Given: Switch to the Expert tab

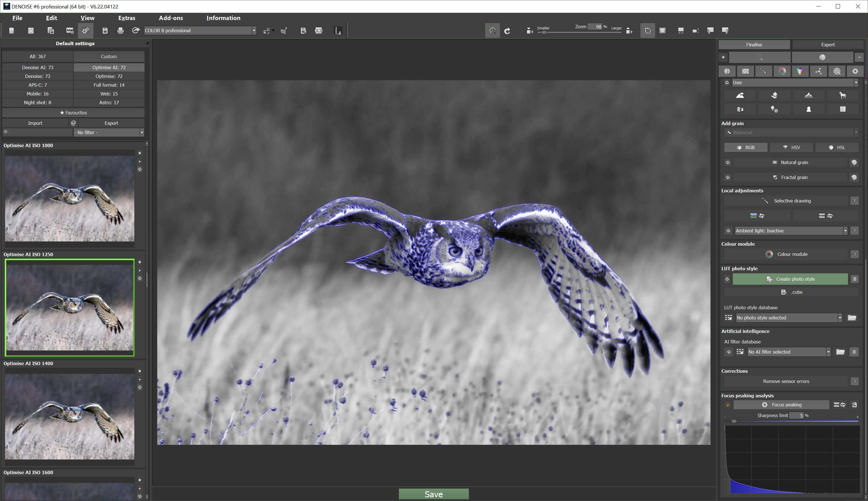Looking at the screenshot, I should 828,45.
